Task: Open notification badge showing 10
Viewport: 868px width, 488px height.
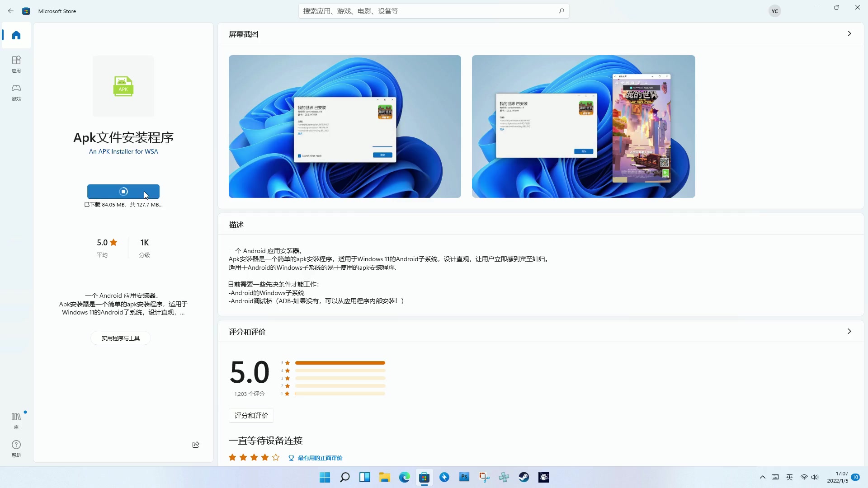Action: point(855,477)
